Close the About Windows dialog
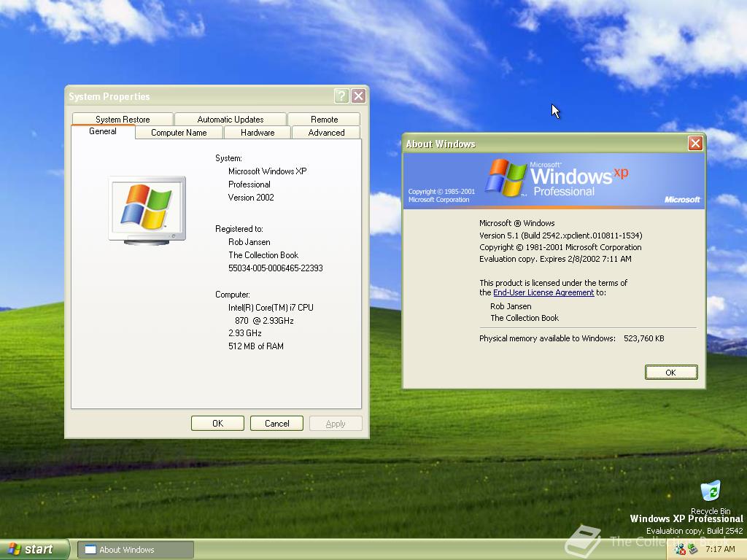Image resolution: width=747 pixels, height=560 pixels. (x=695, y=144)
